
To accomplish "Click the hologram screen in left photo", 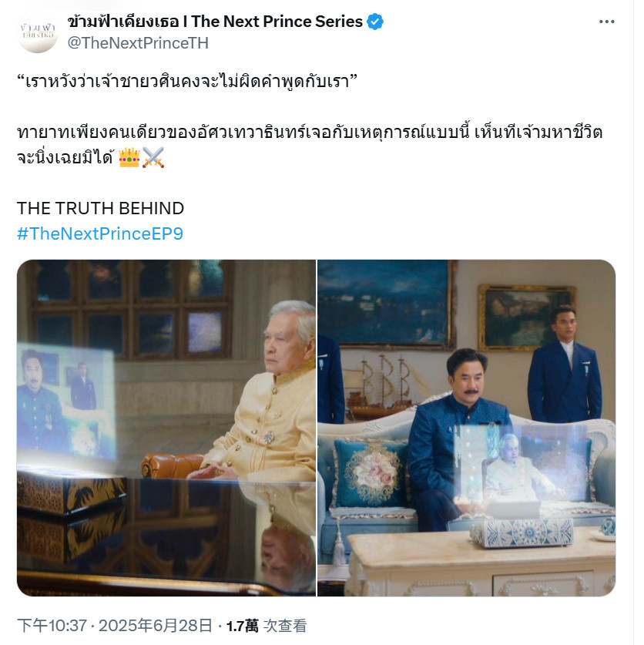I will point(65,402).
